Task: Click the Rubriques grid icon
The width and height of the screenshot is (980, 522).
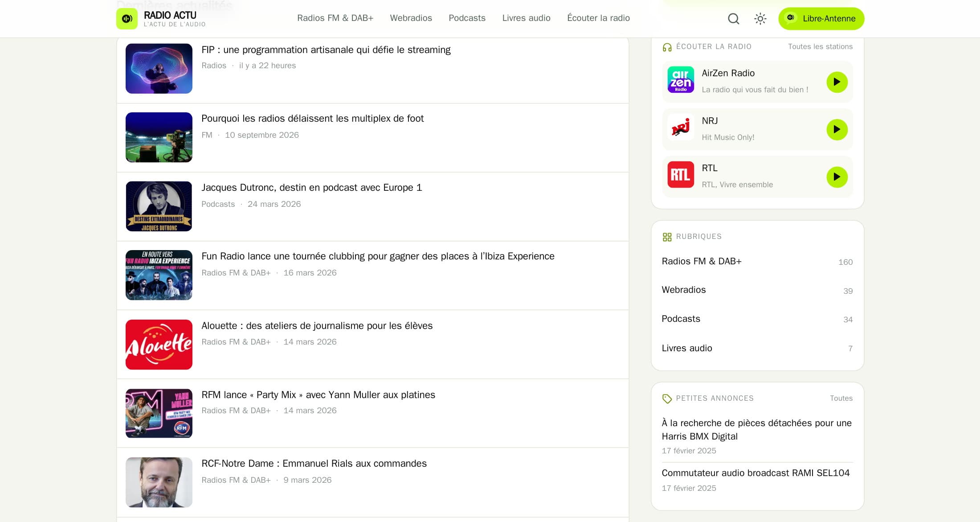Action: [667, 237]
